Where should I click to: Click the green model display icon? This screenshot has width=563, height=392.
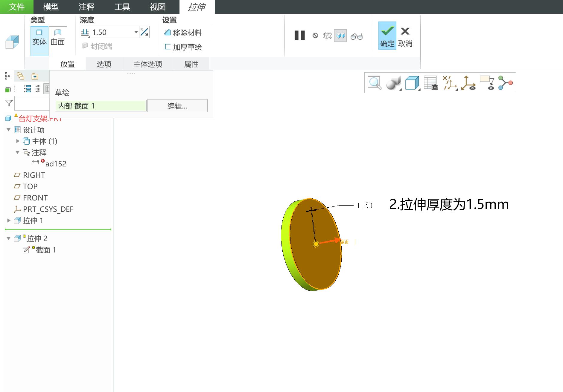(8, 89)
